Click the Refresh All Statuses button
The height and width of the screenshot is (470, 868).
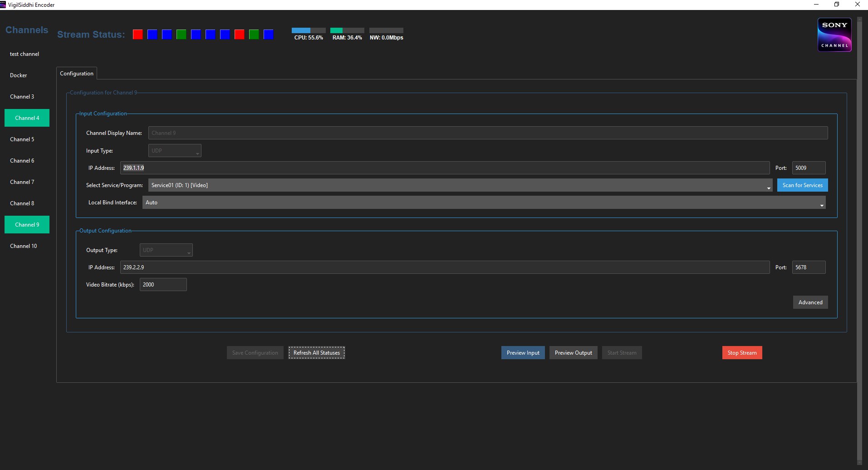[316, 352]
